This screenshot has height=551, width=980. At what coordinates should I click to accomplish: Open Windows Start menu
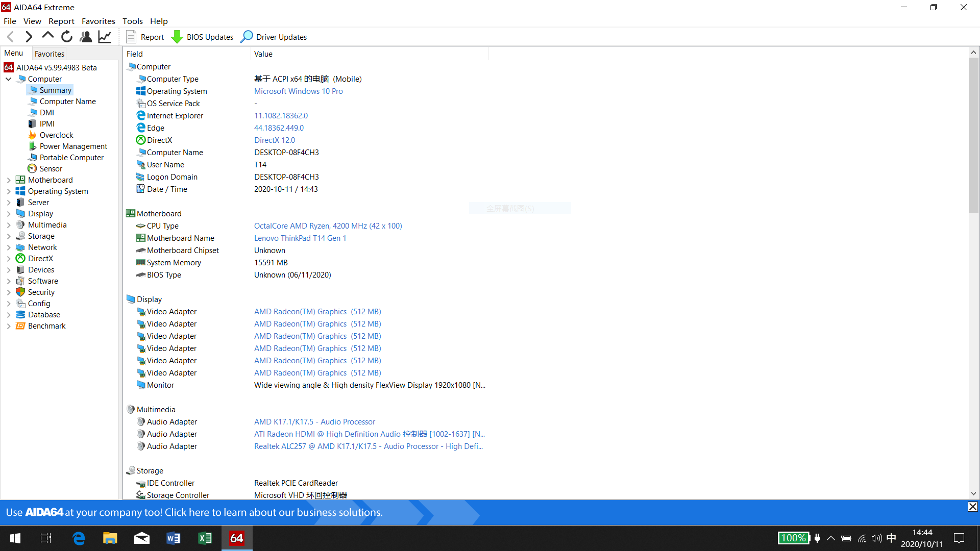[15, 538]
